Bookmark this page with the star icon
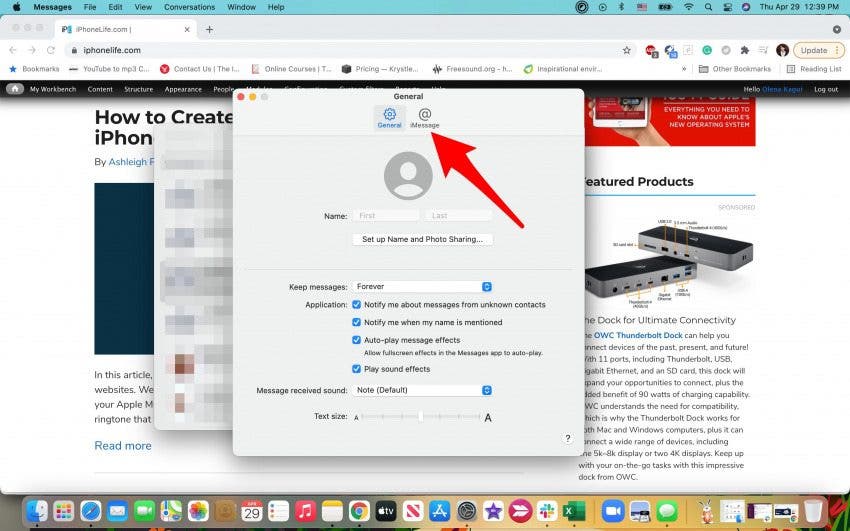 627,50
